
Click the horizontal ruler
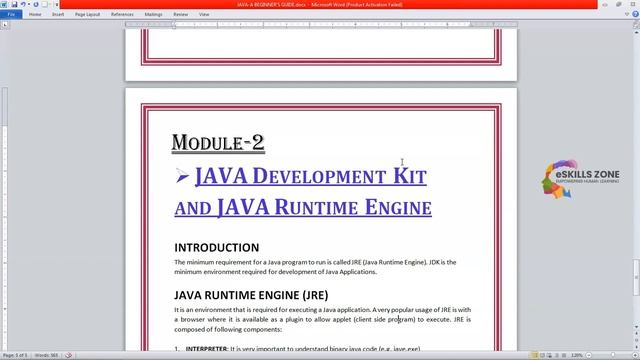point(321,25)
